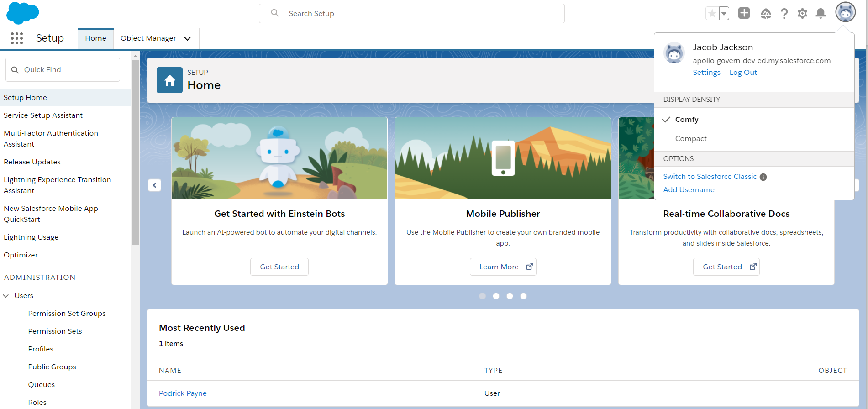
Task: Click the search magnifier in Search Setup
Action: [275, 13]
